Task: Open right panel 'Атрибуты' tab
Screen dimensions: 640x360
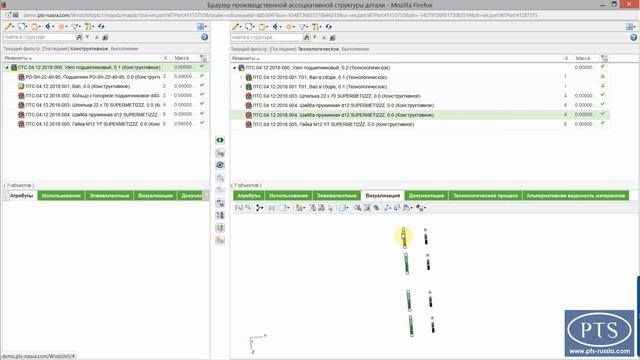Action: tap(249, 196)
